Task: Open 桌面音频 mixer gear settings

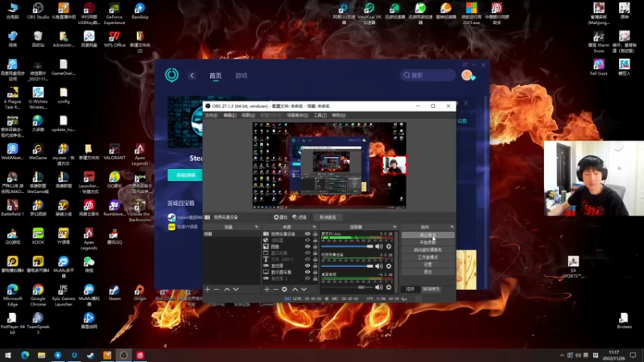Action: (389, 287)
